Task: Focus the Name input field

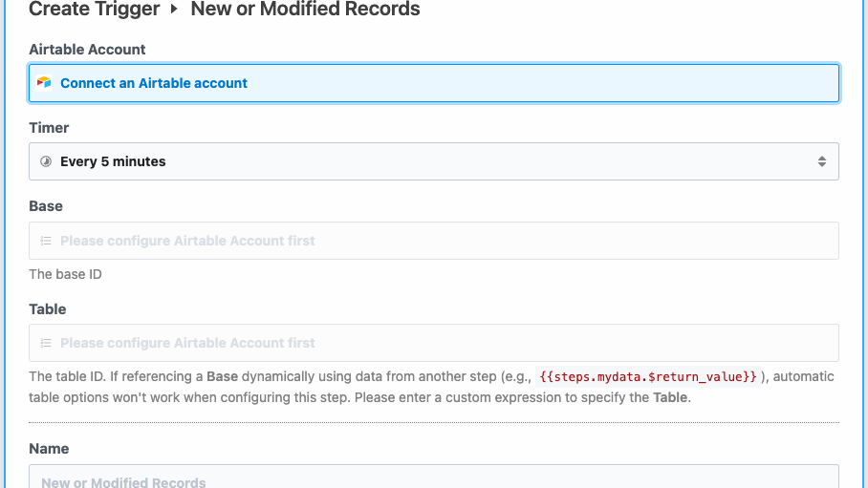Action: tap(434, 477)
